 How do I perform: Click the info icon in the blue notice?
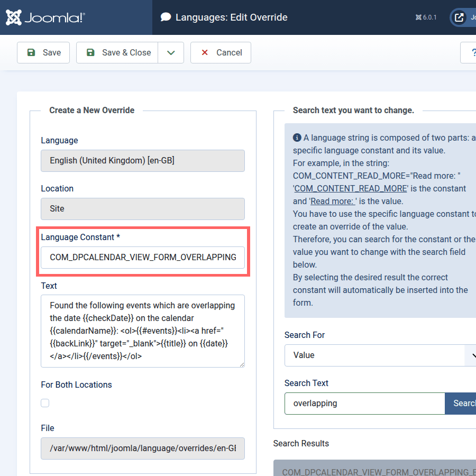tap(297, 138)
